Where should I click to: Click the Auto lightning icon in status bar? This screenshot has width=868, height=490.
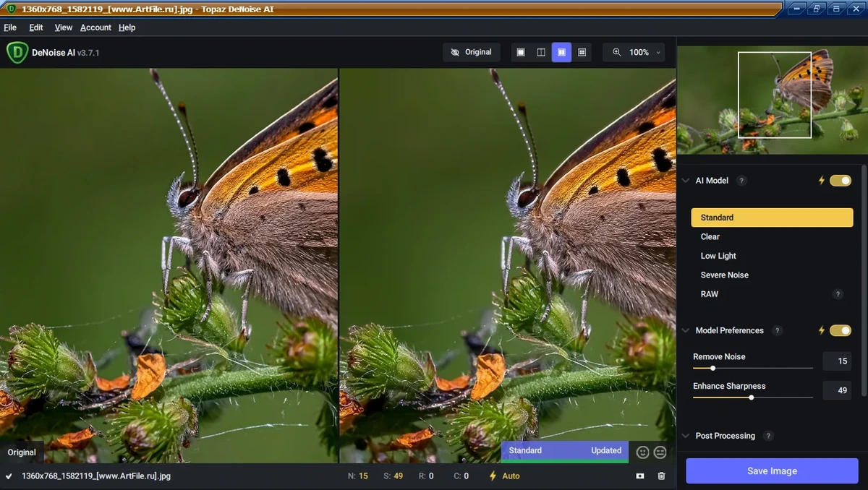(493, 476)
